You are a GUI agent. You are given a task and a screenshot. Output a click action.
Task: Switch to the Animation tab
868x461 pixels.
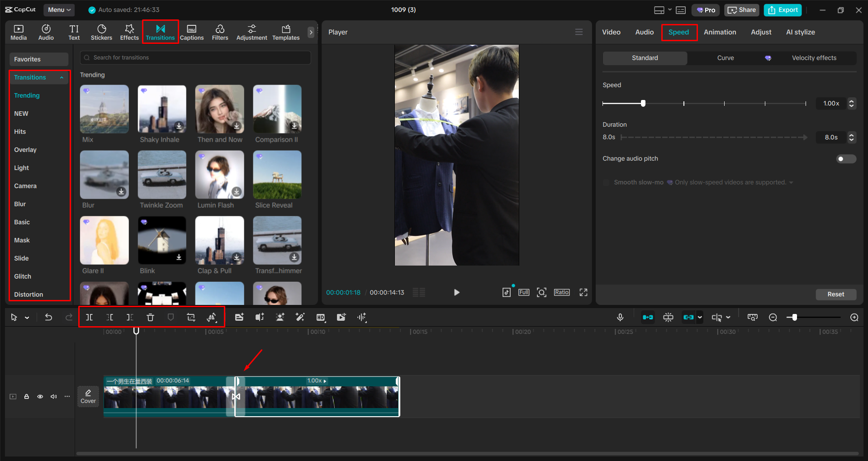[x=720, y=32]
